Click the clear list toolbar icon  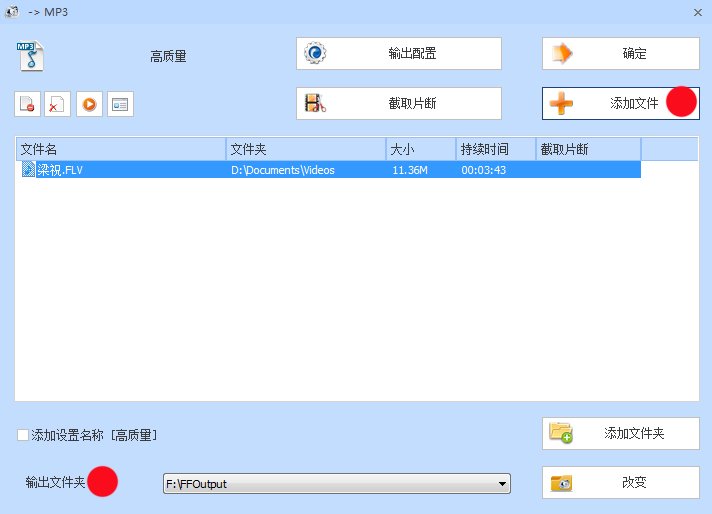click(x=57, y=104)
